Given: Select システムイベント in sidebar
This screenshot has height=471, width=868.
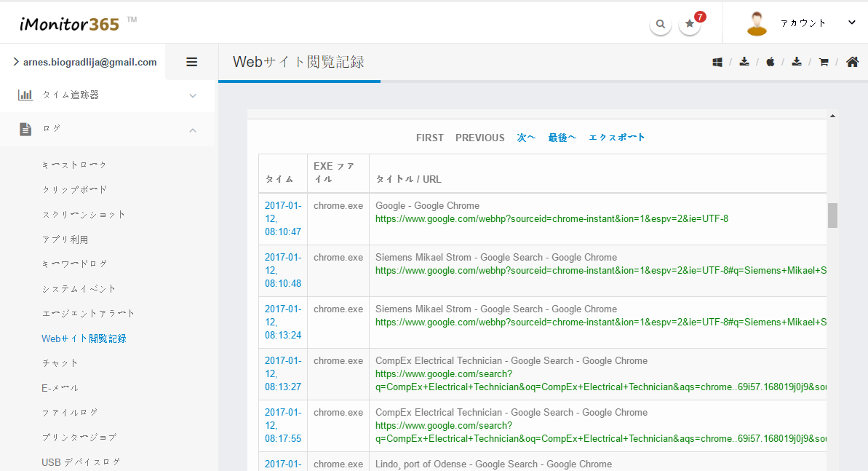Looking at the screenshot, I should point(79,289).
